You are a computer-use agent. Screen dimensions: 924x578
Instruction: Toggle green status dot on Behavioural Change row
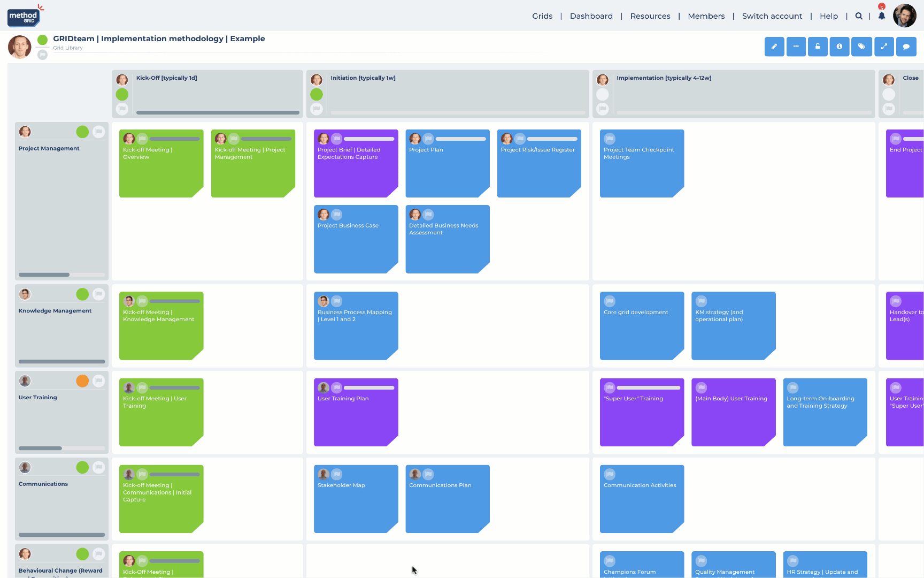(x=82, y=554)
